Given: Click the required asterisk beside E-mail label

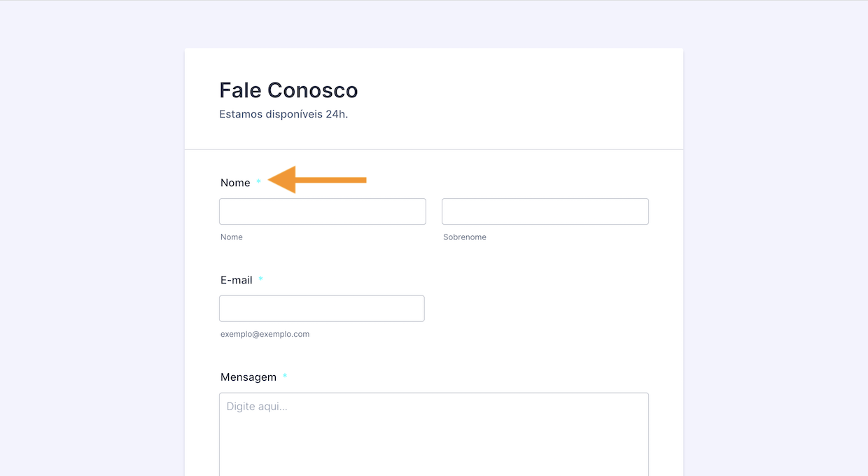Looking at the screenshot, I should click(x=261, y=279).
